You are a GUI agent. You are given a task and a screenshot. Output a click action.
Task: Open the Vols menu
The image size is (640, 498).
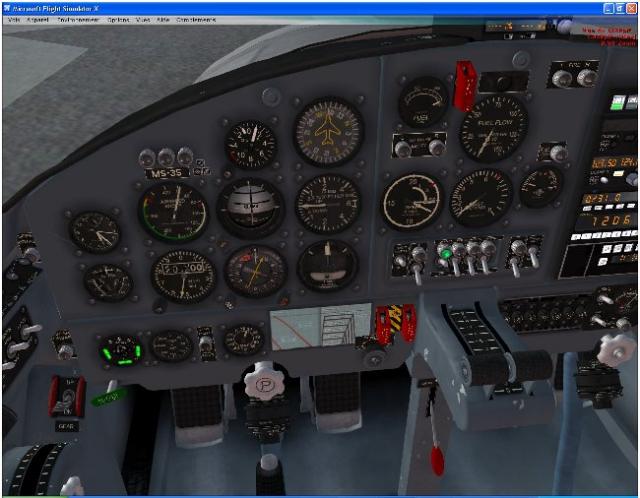tap(13, 20)
